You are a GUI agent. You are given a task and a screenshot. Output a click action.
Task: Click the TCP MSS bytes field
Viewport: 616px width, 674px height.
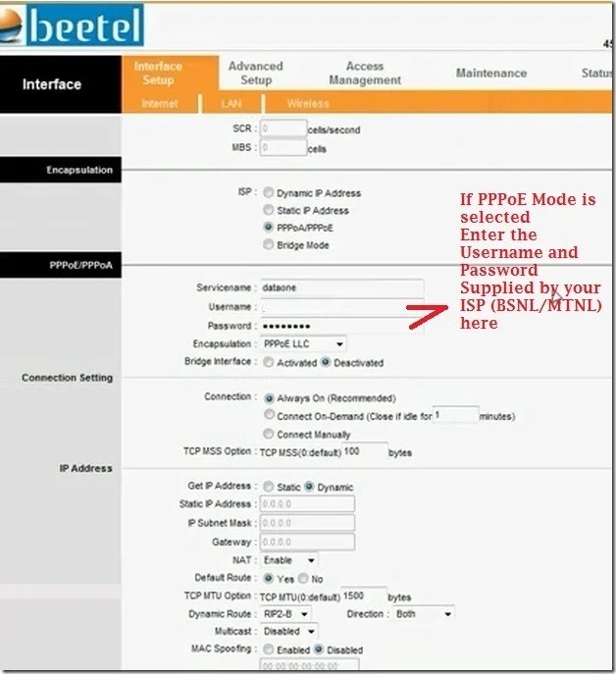(x=365, y=451)
